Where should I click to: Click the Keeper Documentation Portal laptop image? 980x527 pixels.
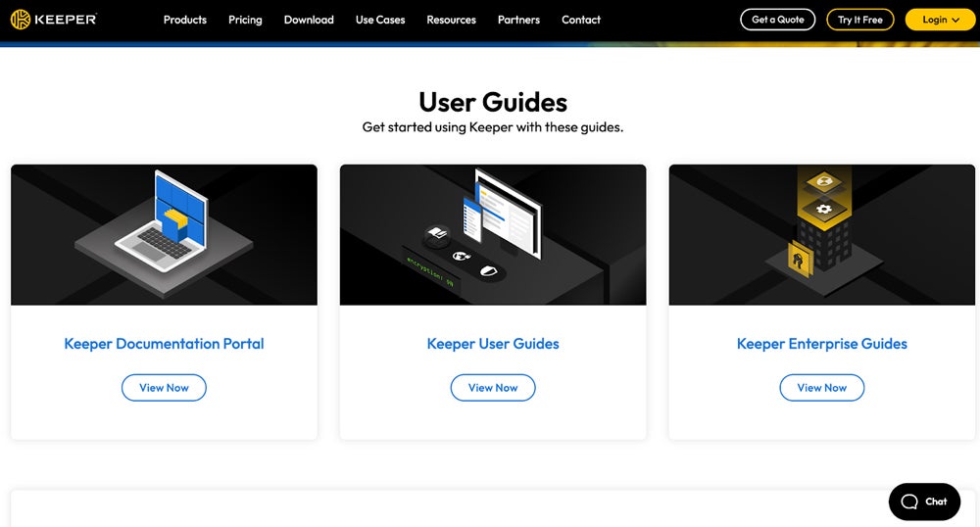(x=164, y=235)
